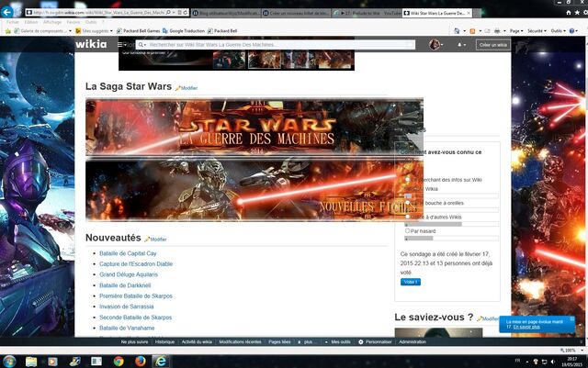This screenshot has width=588, height=368.
Task: Expand the Outils dropdown in command bar
Action: 558,30
